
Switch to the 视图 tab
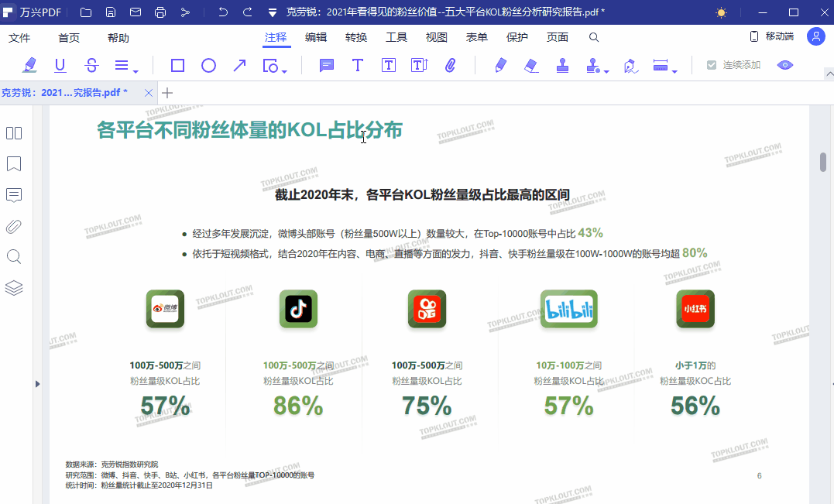pyautogui.click(x=437, y=37)
